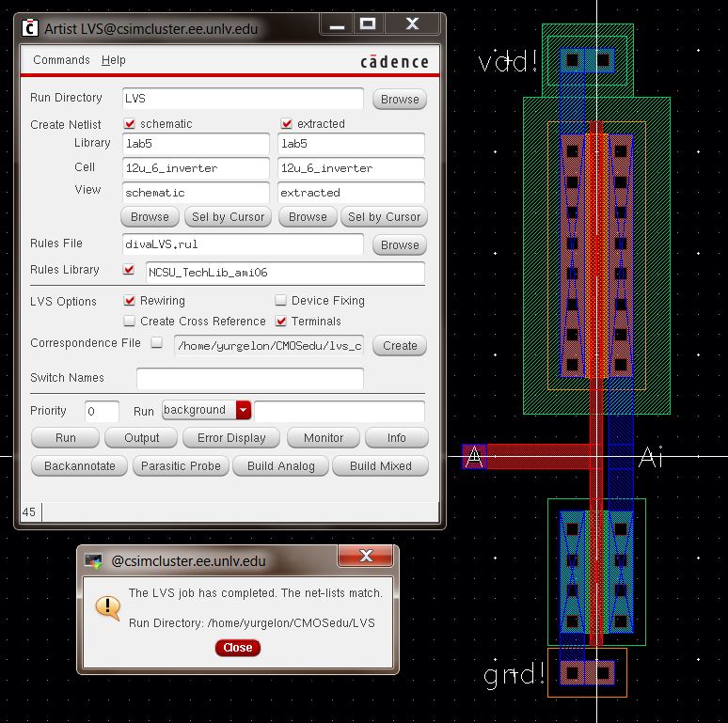The width and height of the screenshot is (728, 723).
Task: Toggle the schematic netlist checkbox
Action: click(130, 123)
